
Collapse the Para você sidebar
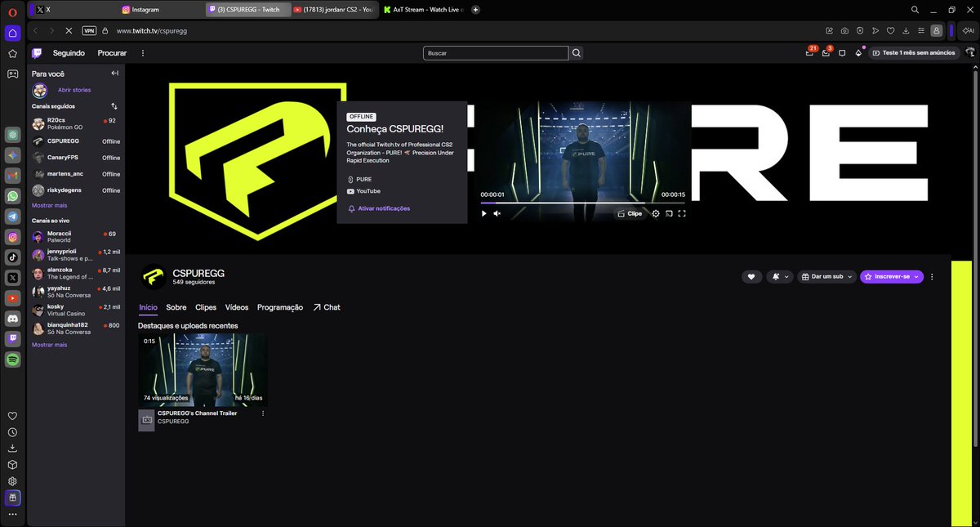[115, 74]
